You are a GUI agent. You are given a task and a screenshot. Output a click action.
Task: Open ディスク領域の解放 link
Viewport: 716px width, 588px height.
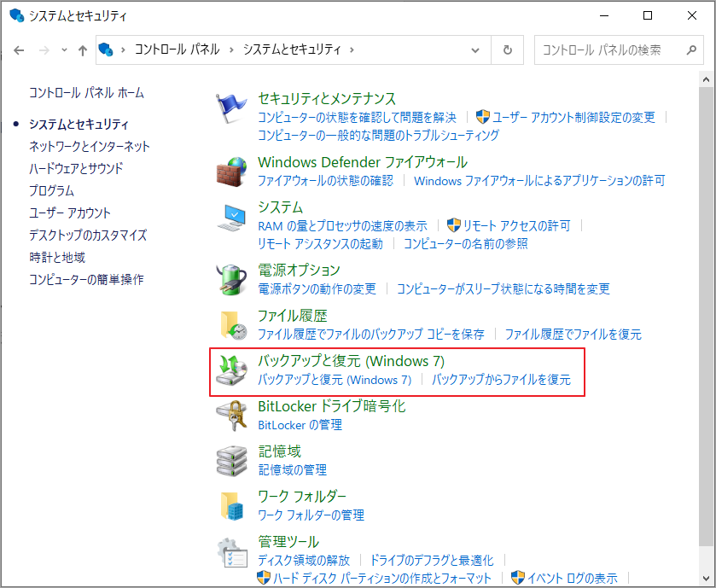(x=304, y=560)
